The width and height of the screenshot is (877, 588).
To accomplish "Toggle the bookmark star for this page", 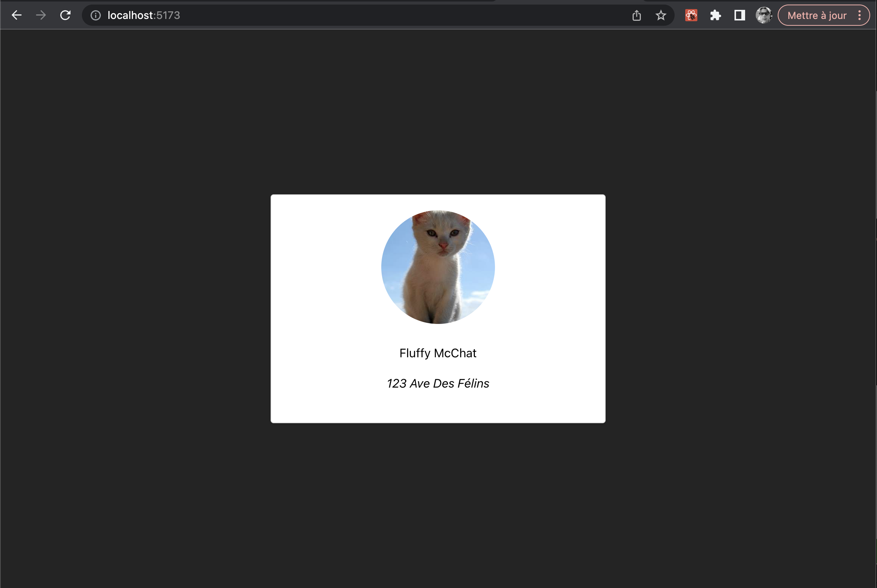I will tap(661, 15).
